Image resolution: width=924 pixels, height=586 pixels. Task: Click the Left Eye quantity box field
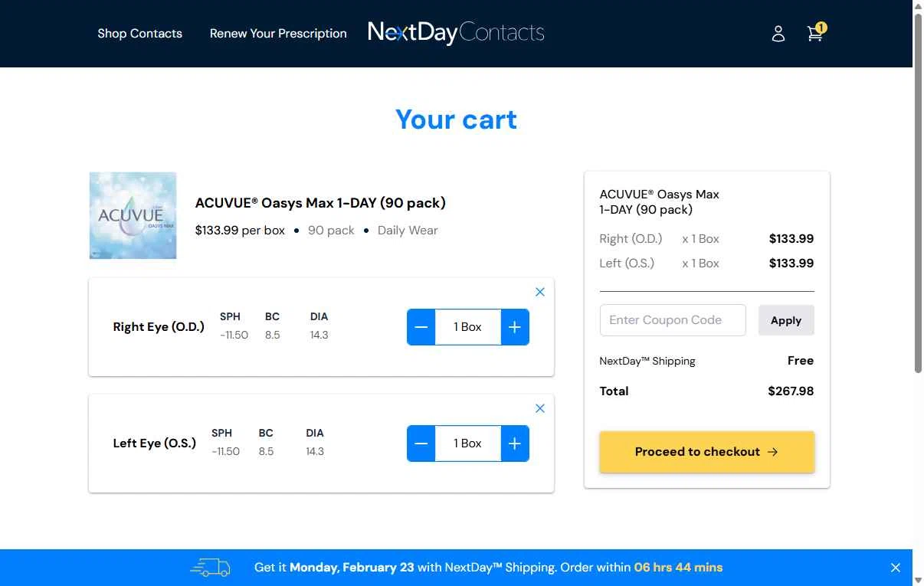468,444
